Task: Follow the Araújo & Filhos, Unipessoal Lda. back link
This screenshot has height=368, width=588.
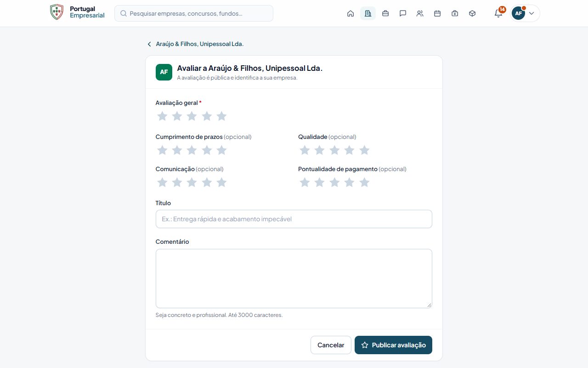Action: point(200,44)
